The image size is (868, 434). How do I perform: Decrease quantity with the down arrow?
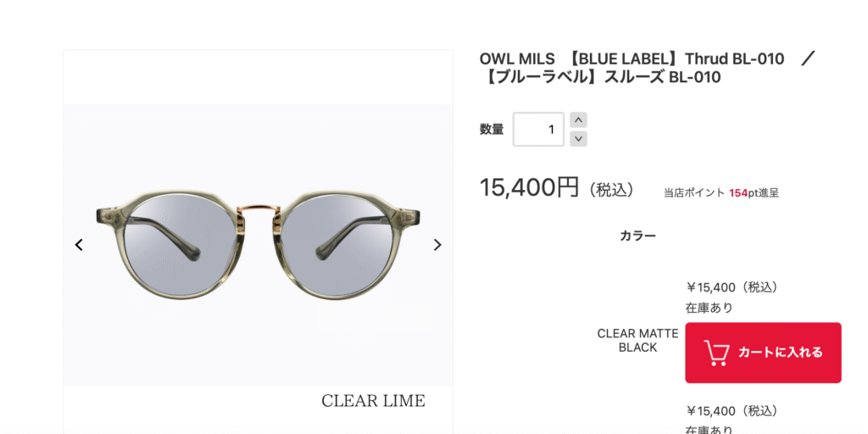578,138
